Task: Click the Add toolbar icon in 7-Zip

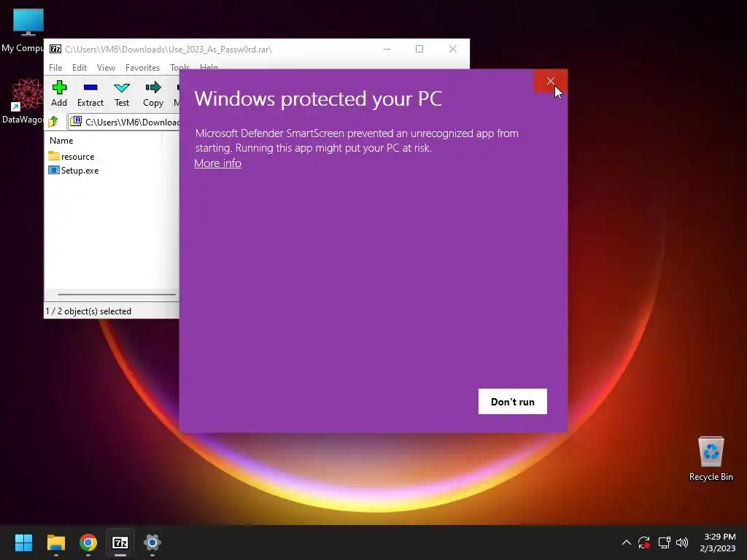Action: point(59,94)
